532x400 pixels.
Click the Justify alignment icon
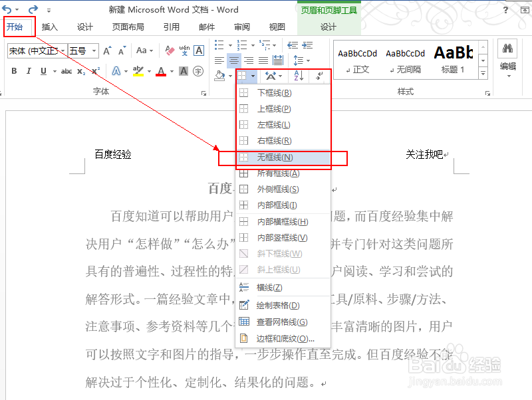tap(263, 60)
